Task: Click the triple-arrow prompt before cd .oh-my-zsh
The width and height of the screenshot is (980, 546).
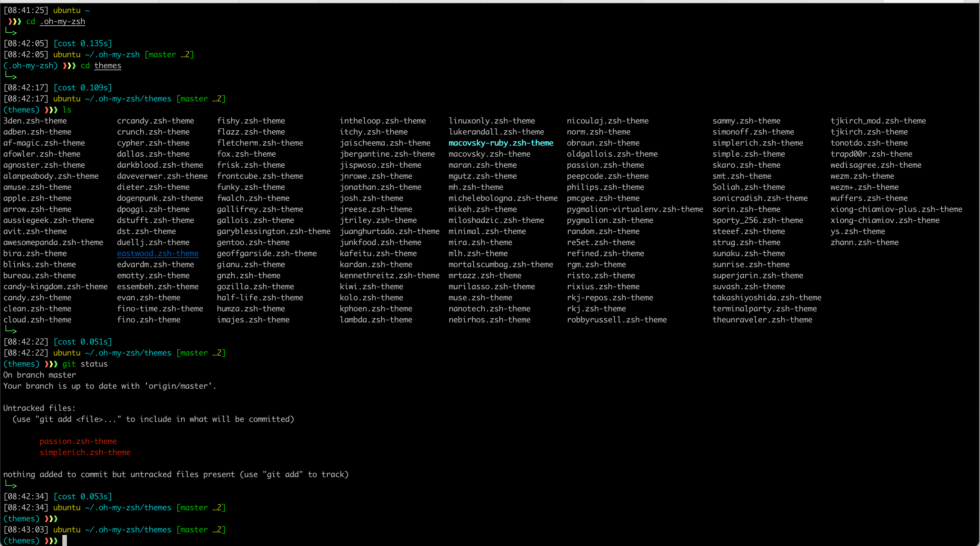Action: 15,21
